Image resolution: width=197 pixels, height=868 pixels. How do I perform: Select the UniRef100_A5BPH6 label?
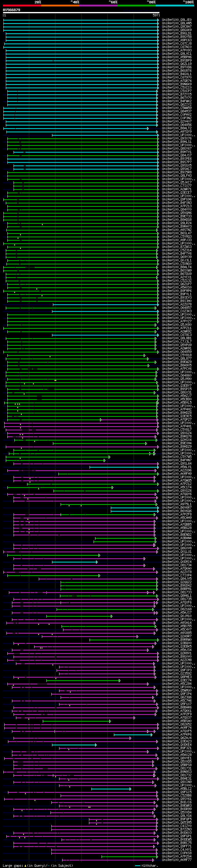[177, 57]
